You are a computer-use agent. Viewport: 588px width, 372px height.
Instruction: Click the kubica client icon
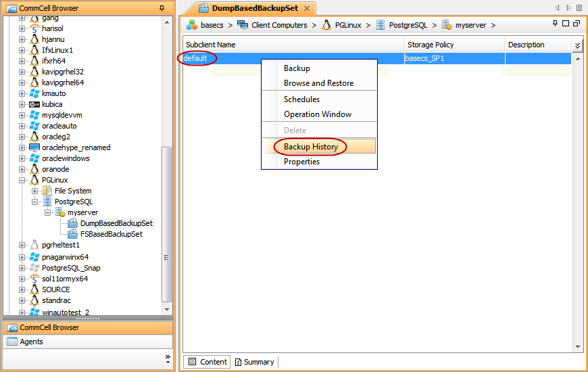tap(34, 104)
